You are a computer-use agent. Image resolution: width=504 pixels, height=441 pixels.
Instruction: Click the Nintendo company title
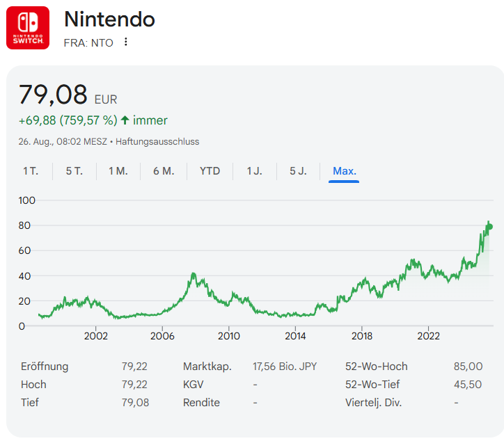(x=109, y=19)
